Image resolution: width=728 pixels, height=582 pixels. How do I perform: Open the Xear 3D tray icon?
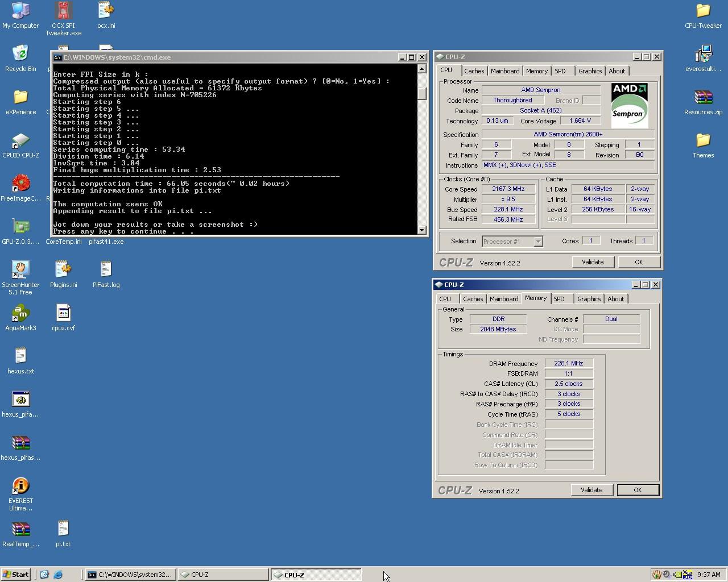[687, 575]
